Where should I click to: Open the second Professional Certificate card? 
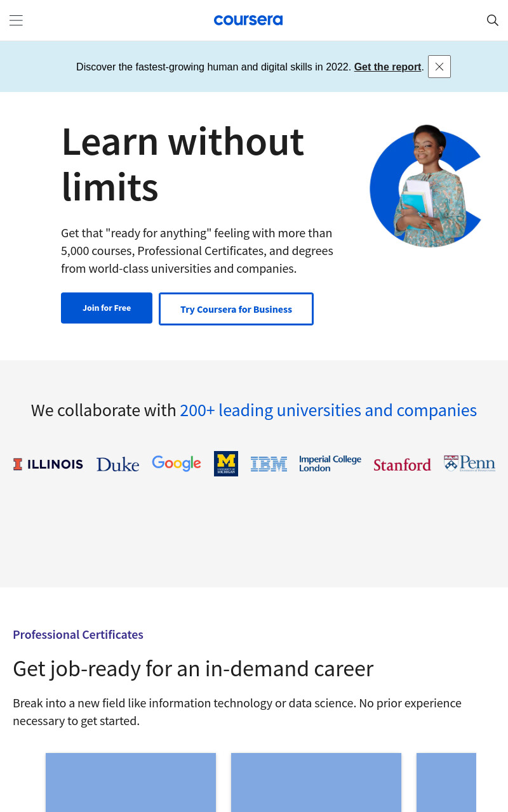(316, 782)
